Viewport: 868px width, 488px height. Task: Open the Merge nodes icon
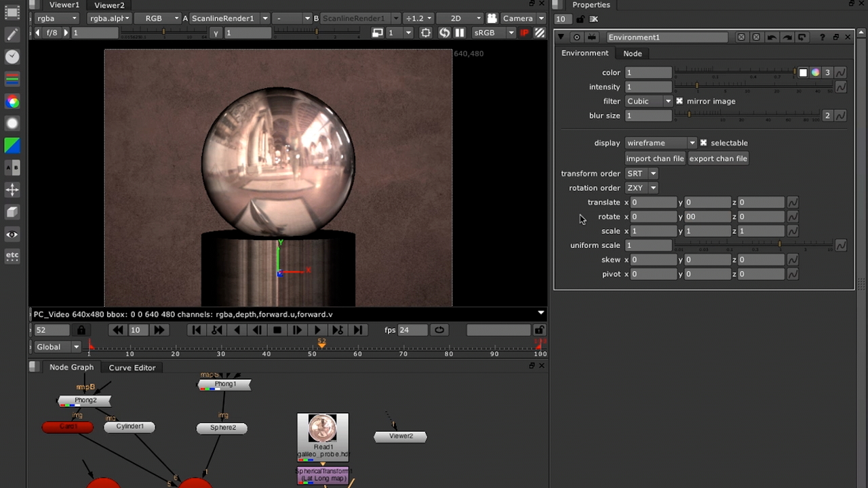tap(12, 167)
